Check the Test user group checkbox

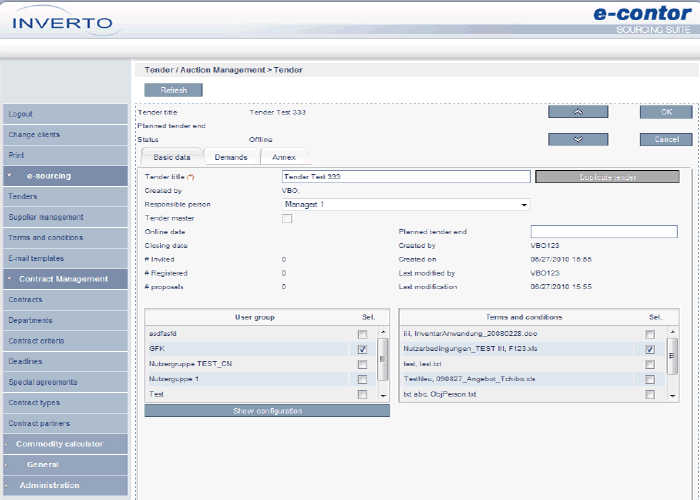point(362,395)
